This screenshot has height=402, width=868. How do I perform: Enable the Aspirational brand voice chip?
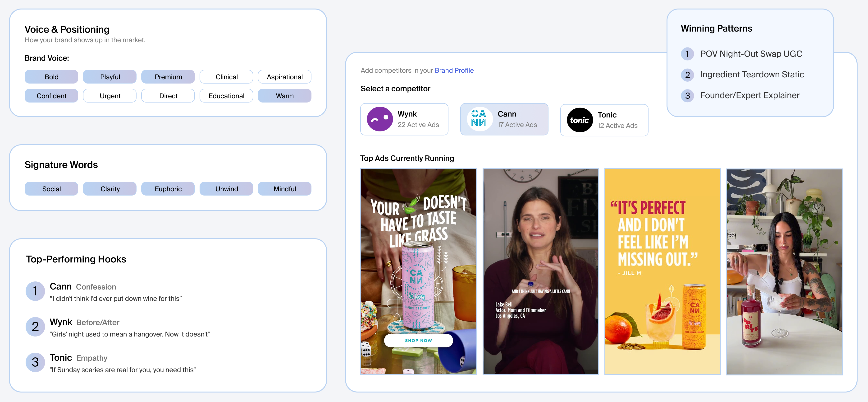285,77
